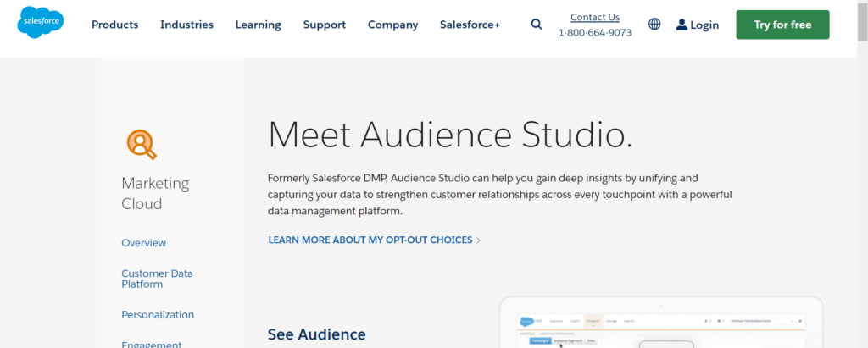
Task: Click the Marketing Cloud sidebar heading
Action: 155,193
